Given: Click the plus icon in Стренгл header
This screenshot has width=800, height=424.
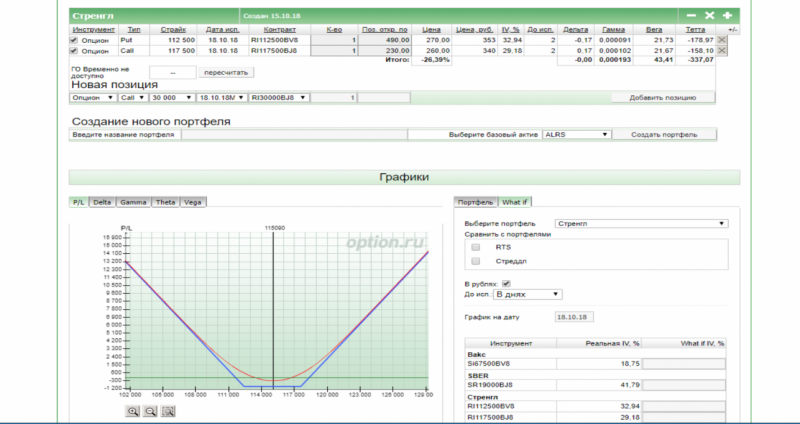Looking at the screenshot, I should pos(727,16).
